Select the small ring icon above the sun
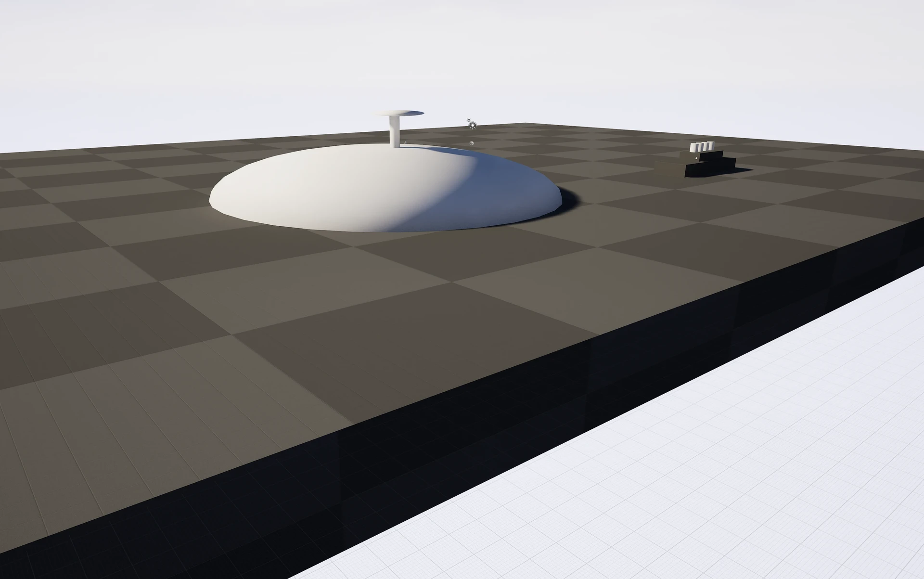The height and width of the screenshot is (579, 924). (469, 120)
